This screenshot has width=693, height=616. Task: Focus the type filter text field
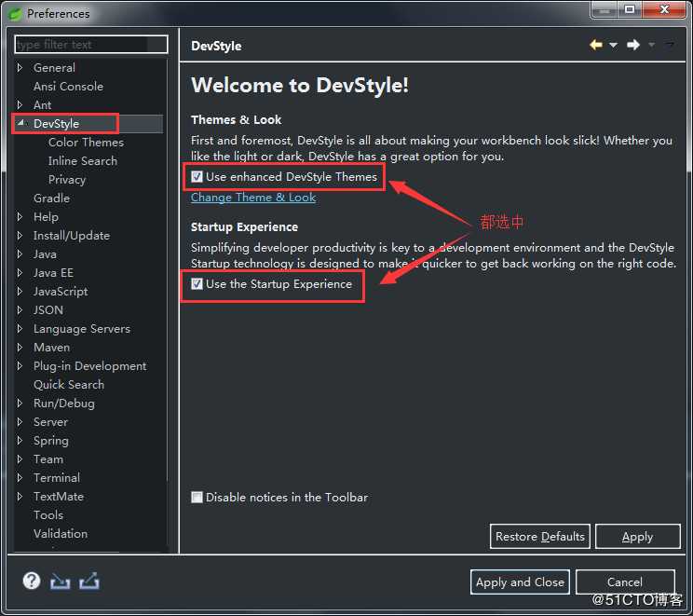[x=91, y=45]
